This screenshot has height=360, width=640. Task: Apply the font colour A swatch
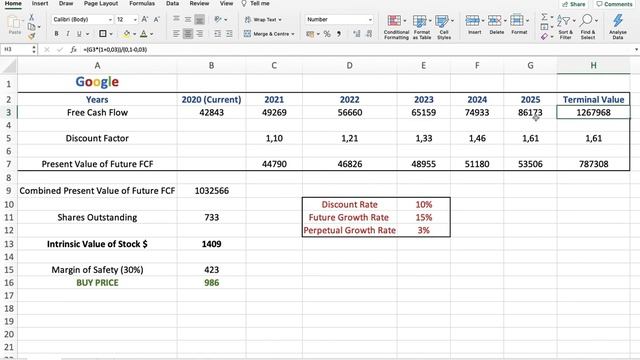point(144,34)
